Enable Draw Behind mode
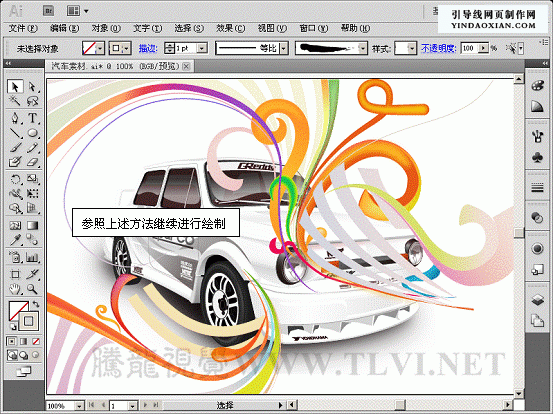This screenshot has height=414, width=553. pyautogui.click(x=24, y=355)
